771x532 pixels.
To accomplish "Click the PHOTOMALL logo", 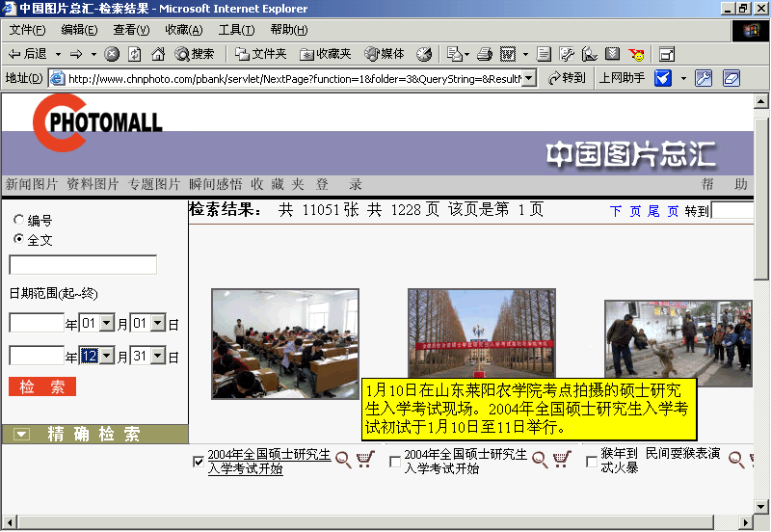I will (97, 123).
